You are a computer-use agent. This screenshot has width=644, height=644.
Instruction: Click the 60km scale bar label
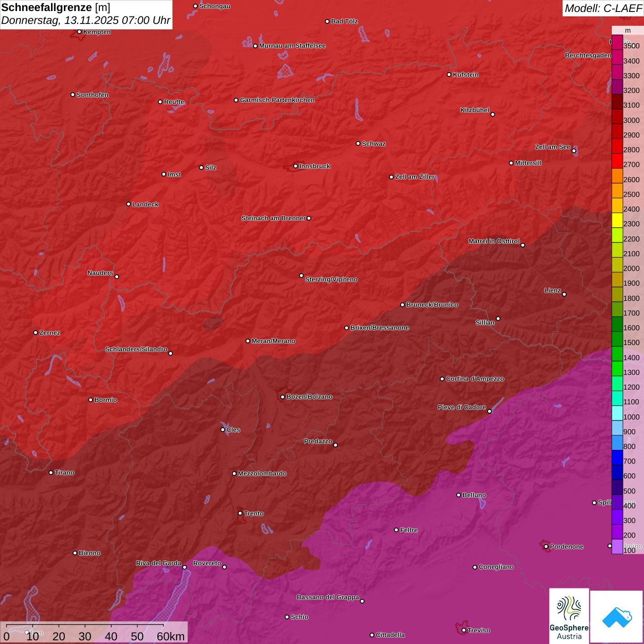[171, 637]
